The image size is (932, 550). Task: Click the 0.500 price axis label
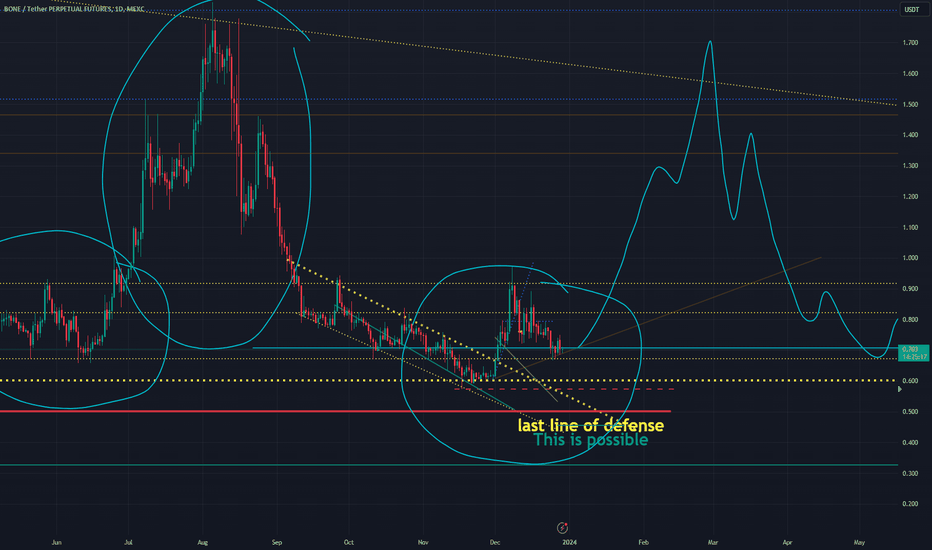click(910, 412)
